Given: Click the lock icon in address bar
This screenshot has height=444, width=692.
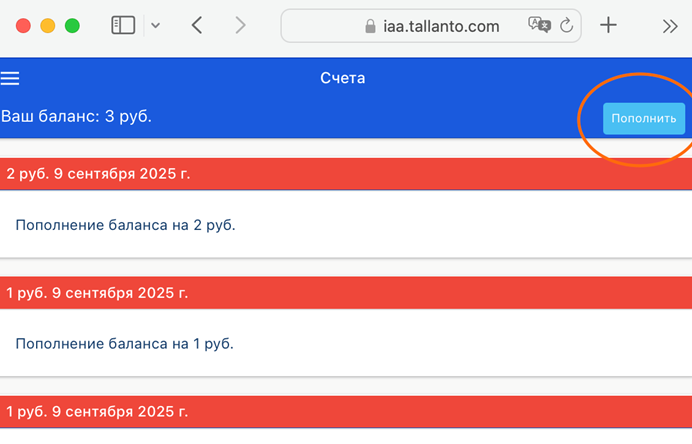Looking at the screenshot, I should tap(374, 27).
